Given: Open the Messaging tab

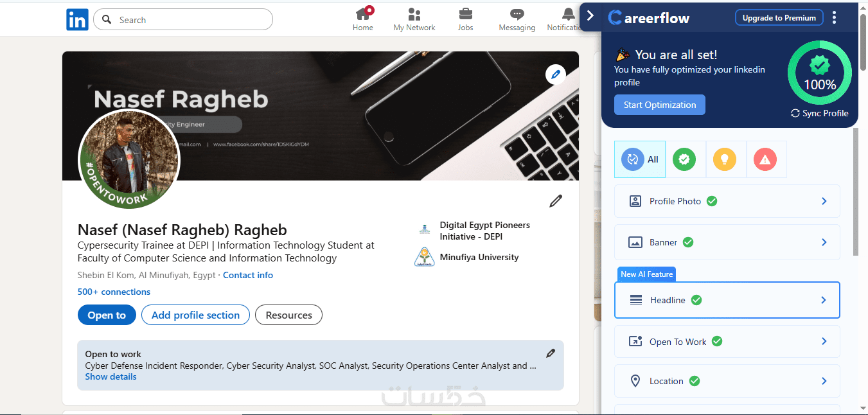Looking at the screenshot, I should (517, 20).
